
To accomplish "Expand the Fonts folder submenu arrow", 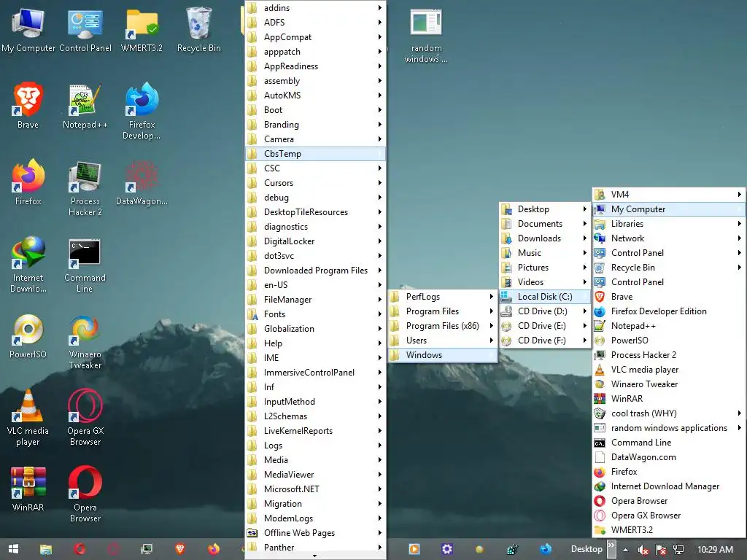I will (x=379, y=314).
